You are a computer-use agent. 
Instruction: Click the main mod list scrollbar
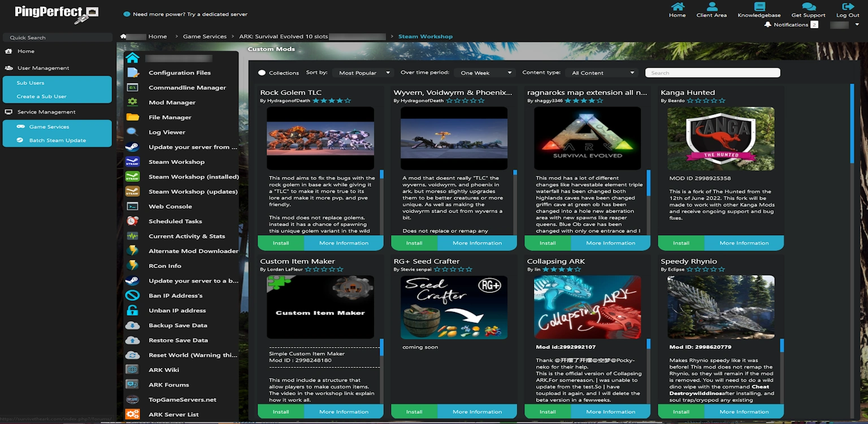852,124
